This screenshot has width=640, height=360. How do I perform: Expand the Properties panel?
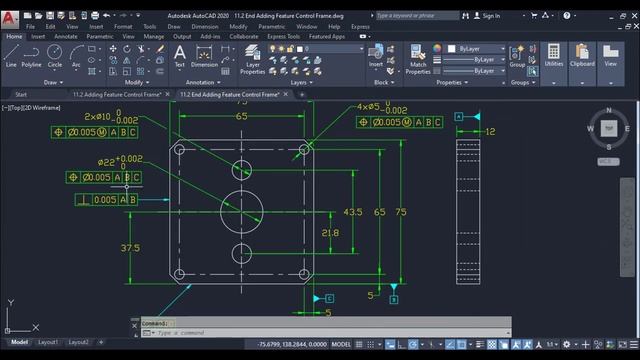tap(452, 82)
